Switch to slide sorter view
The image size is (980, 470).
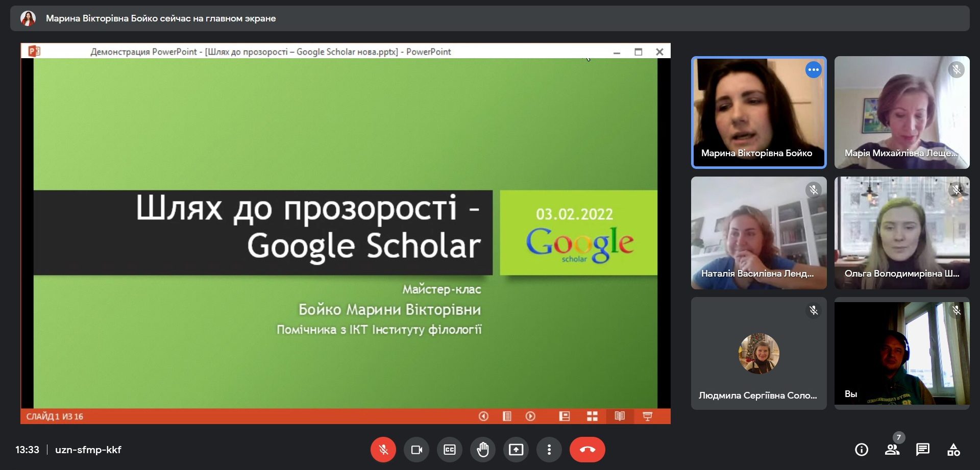coord(592,416)
